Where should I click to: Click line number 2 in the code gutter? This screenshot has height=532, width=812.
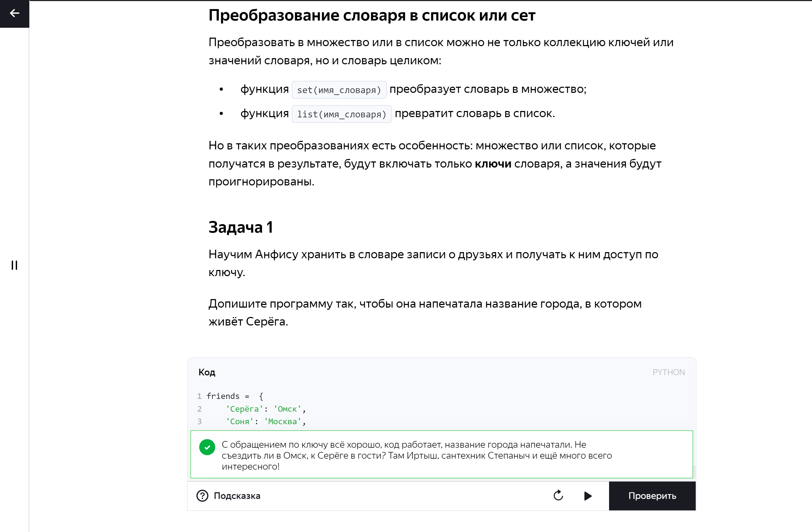coord(199,409)
